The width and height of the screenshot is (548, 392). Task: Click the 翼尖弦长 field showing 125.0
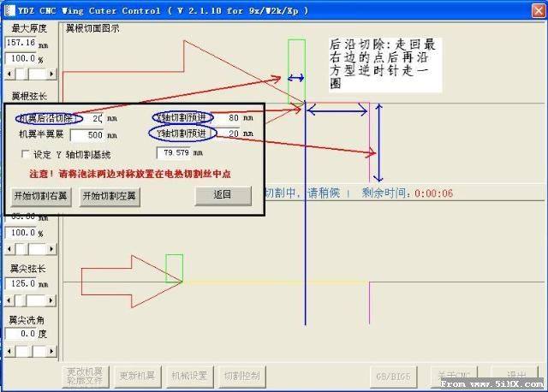tap(21, 283)
